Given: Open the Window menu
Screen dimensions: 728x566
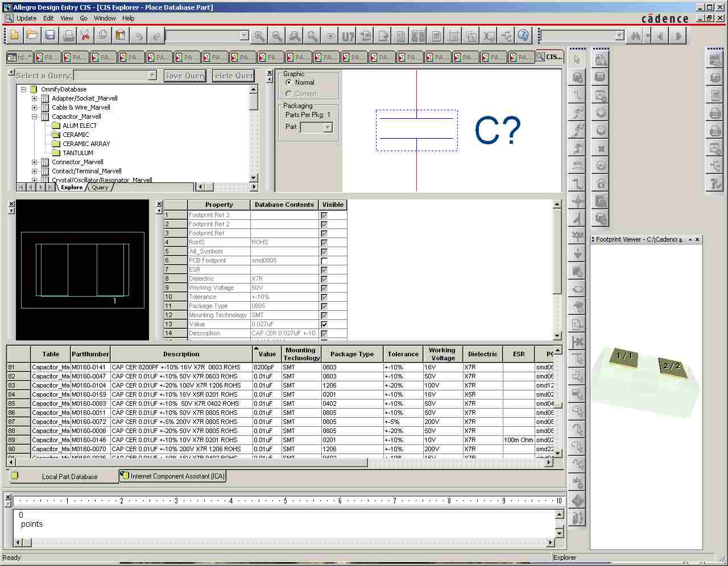Looking at the screenshot, I should 105,18.
